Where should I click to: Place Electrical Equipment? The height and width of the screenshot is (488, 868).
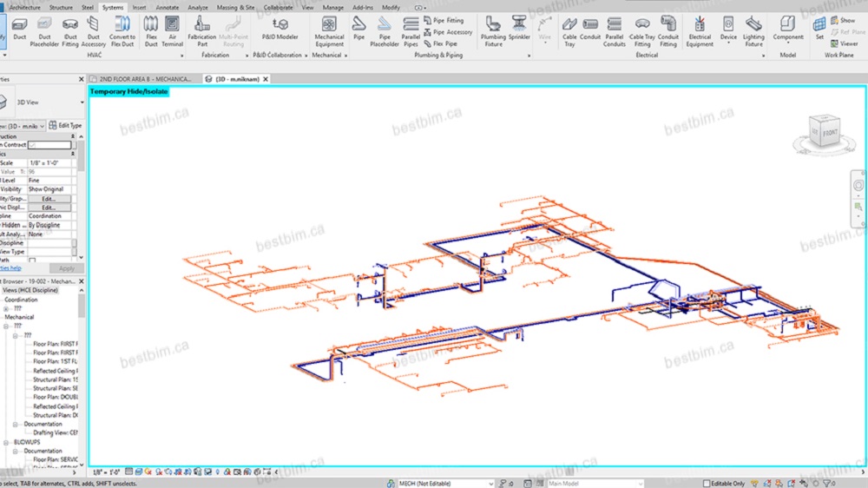(700, 31)
